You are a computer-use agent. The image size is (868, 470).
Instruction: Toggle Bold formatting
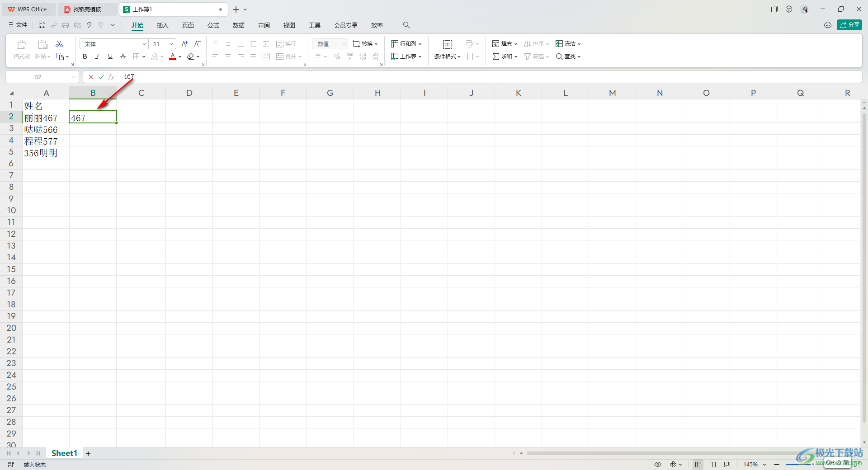coord(85,56)
